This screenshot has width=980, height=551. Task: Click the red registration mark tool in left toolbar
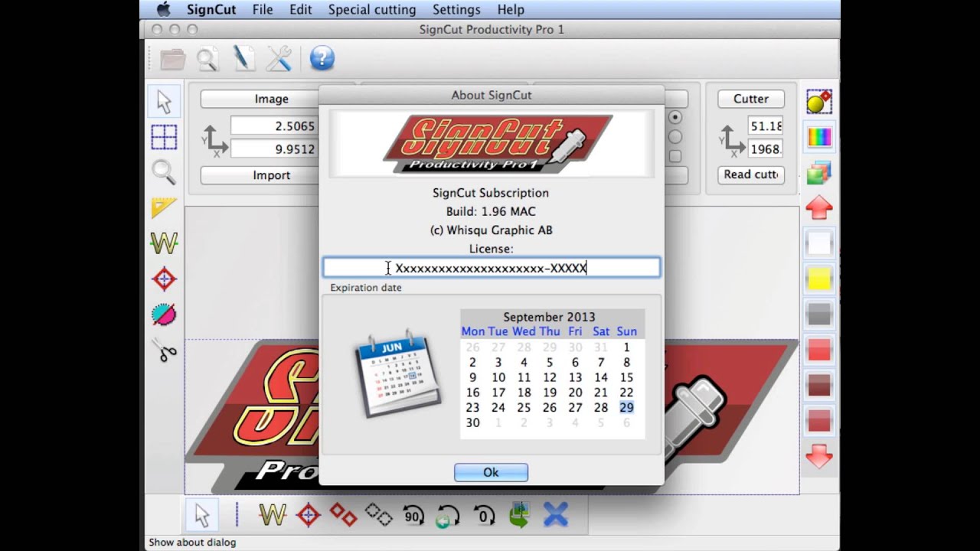pos(164,279)
